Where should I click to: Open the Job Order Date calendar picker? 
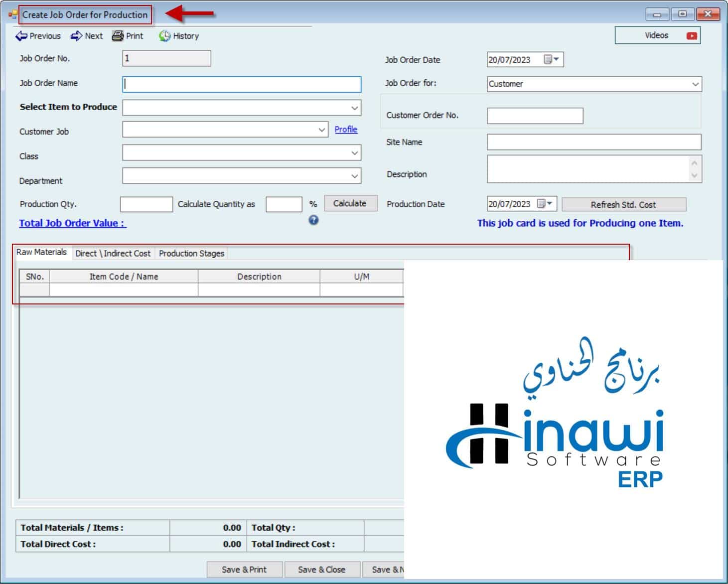[551, 60]
